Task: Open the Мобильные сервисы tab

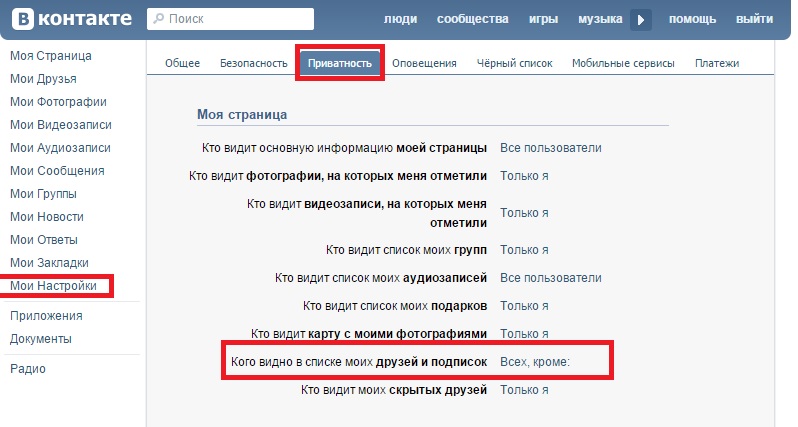Action: tap(623, 63)
